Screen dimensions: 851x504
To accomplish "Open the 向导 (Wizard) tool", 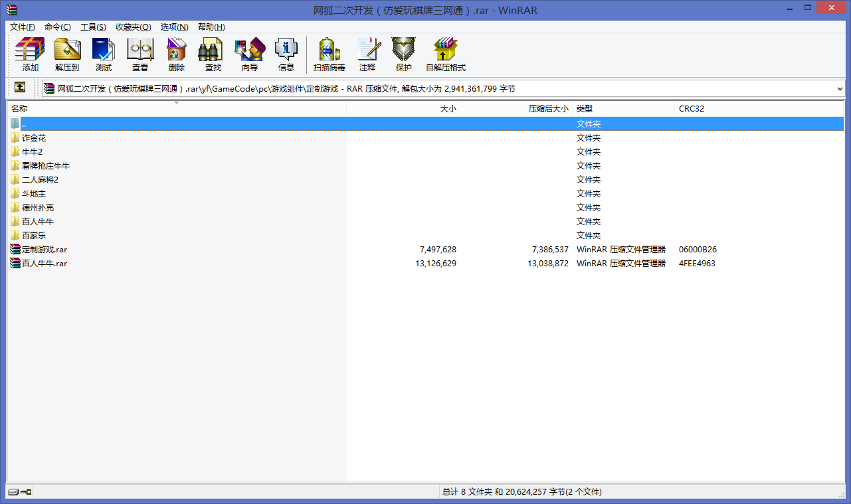I will [250, 54].
